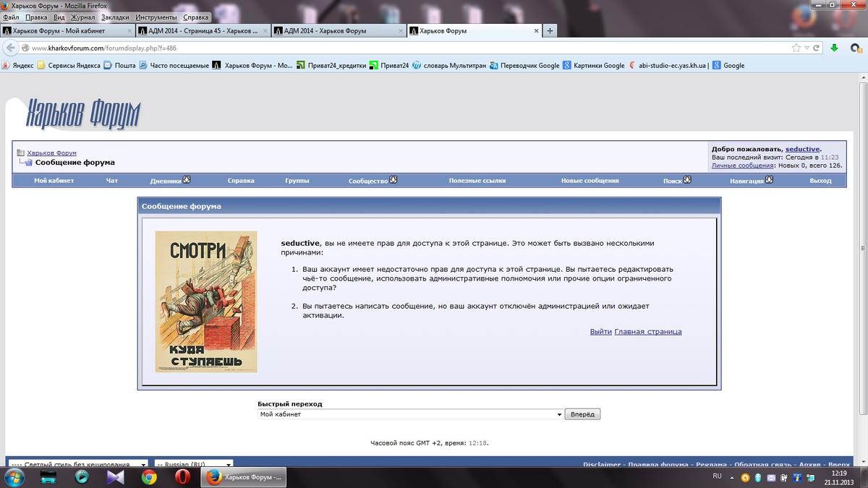868x488 pixels.
Task: Open the 'Закладки' menu
Action: (x=115, y=17)
